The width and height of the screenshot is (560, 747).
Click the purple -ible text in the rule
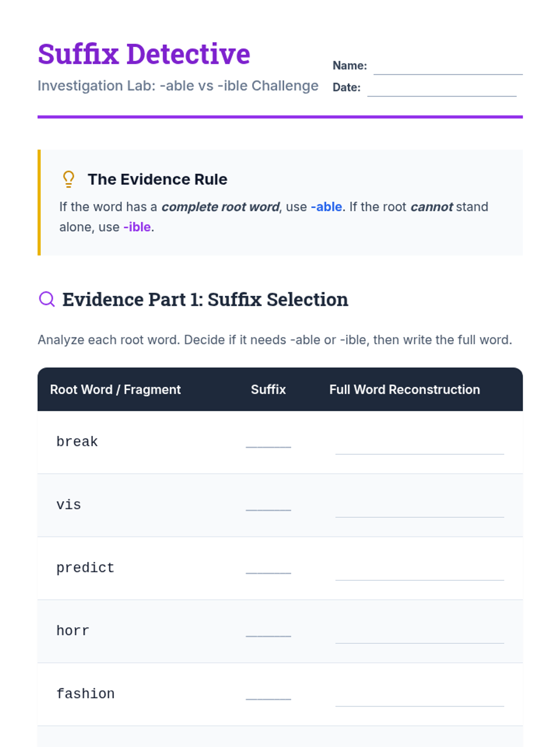pos(137,227)
